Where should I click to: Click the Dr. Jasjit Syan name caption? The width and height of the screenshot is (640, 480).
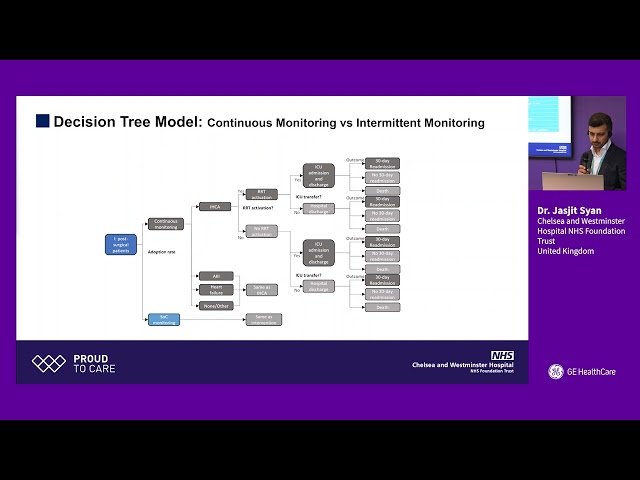tap(567, 211)
